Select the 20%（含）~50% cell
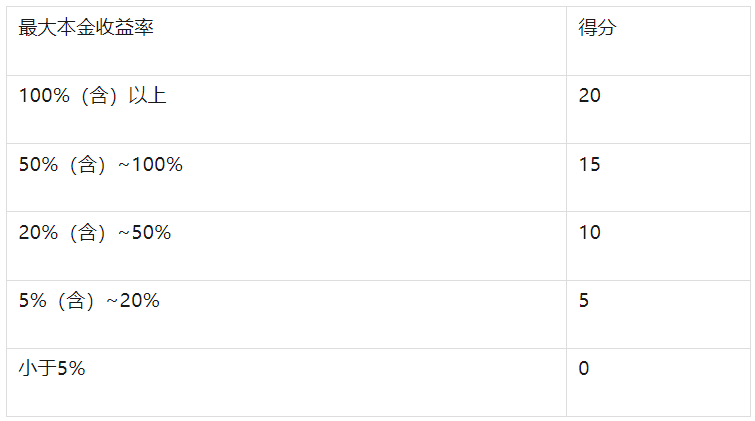This screenshot has height=421, width=755. pyautogui.click(x=95, y=232)
